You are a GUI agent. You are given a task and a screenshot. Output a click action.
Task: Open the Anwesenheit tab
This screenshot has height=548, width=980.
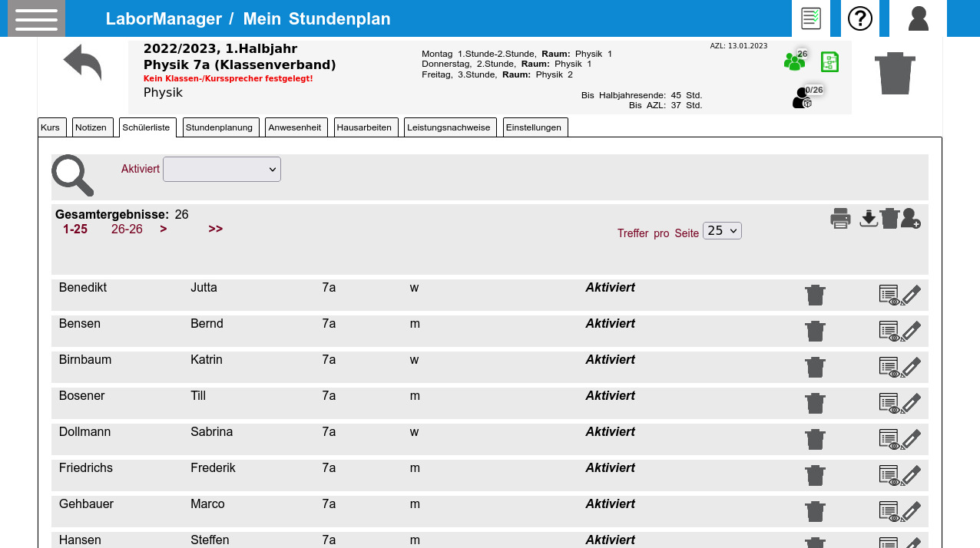(x=296, y=127)
